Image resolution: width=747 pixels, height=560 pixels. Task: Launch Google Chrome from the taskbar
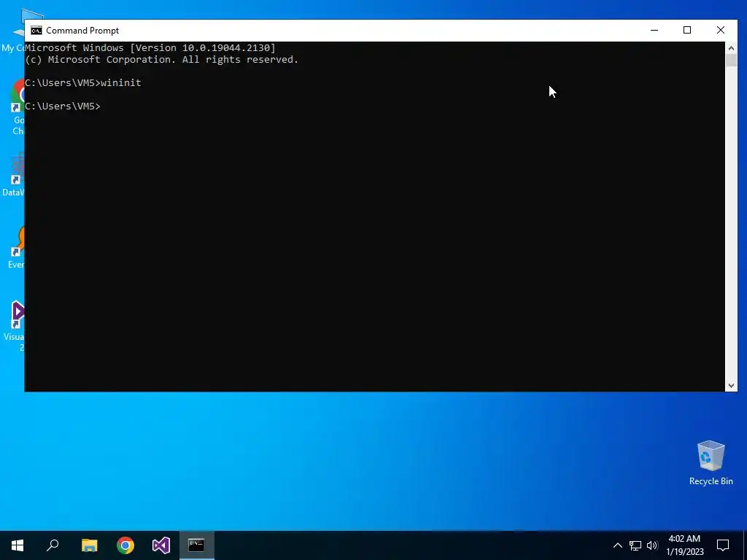pyautogui.click(x=125, y=545)
